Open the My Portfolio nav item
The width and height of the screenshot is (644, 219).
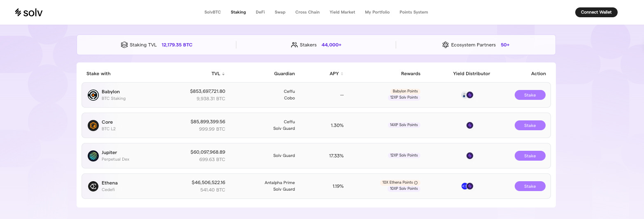377,12
